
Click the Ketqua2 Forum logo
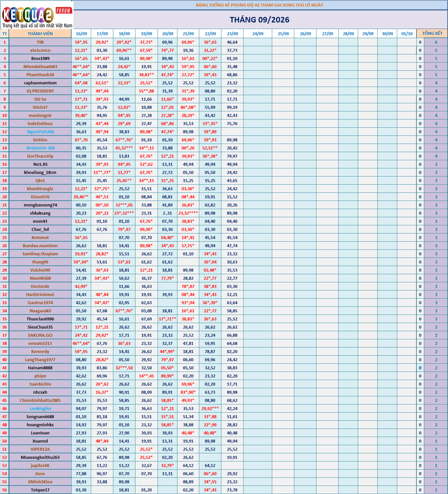(37, 15)
